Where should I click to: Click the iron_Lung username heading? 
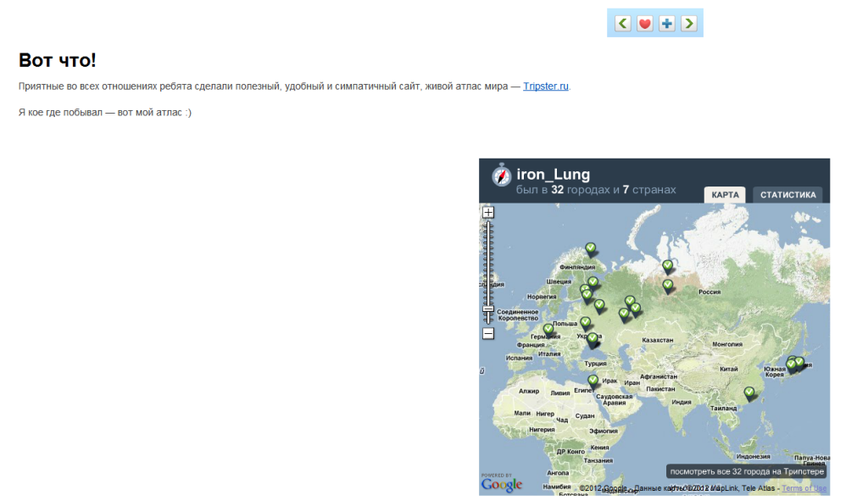(553, 175)
